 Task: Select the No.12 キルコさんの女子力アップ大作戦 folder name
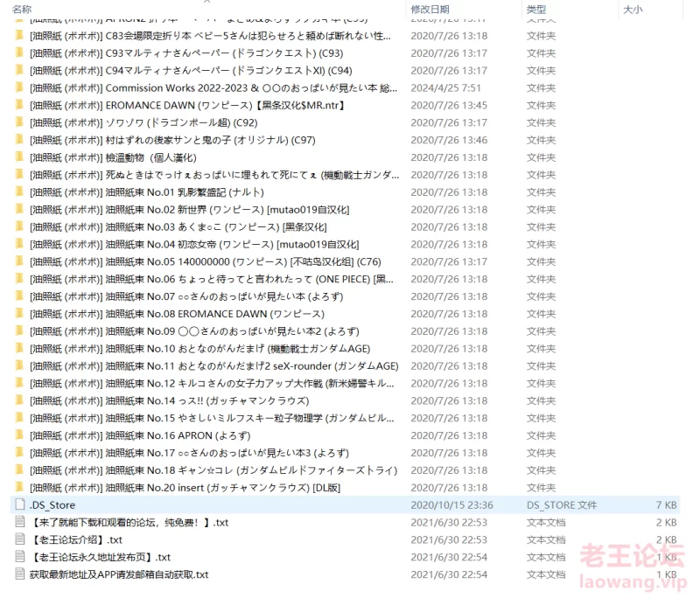click(212, 384)
